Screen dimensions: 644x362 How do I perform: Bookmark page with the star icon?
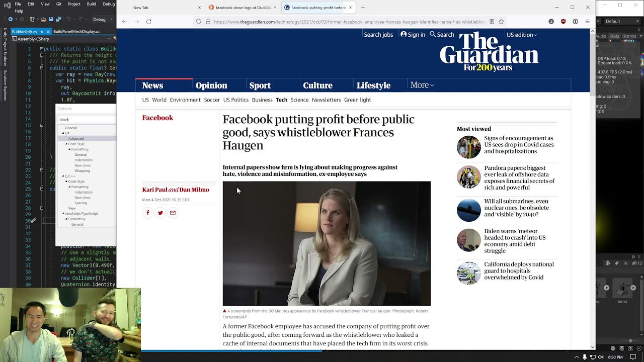pyautogui.click(x=501, y=22)
